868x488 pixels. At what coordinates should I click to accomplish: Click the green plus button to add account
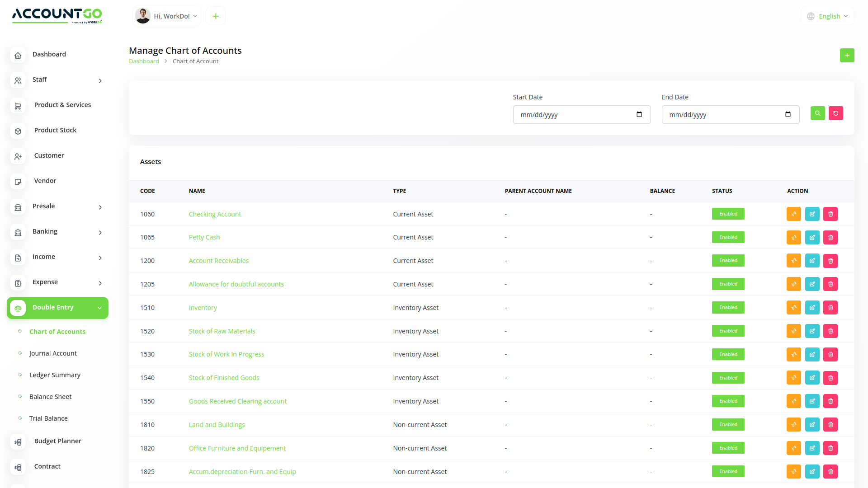pyautogui.click(x=847, y=55)
